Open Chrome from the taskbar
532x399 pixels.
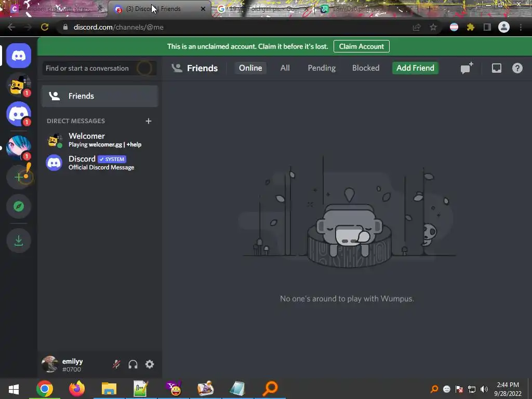(x=45, y=389)
